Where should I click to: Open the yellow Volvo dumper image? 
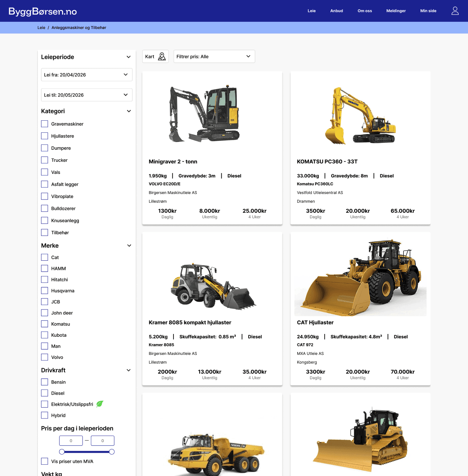pyautogui.click(x=216, y=454)
